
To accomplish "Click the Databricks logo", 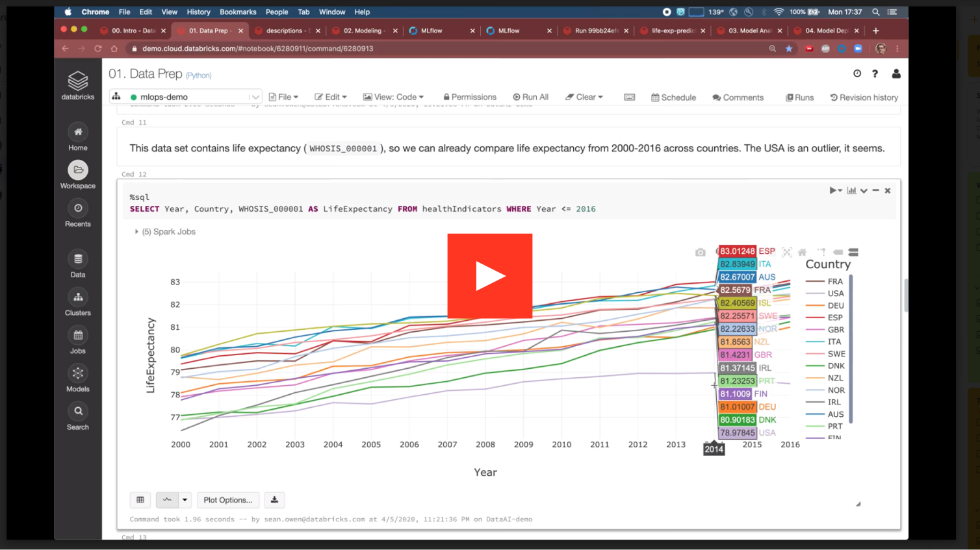I will 78,85.
